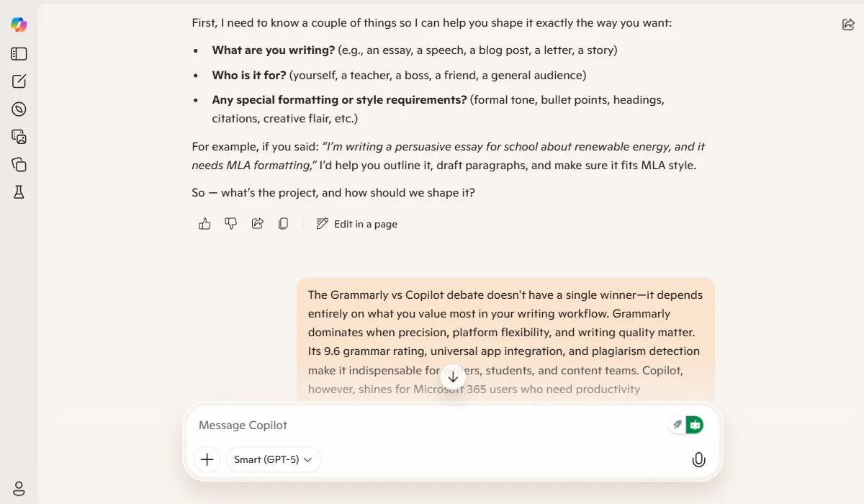Screen dimensions: 864x504
Task: Click the Message Copilot input field
Action: tap(432, 425)
